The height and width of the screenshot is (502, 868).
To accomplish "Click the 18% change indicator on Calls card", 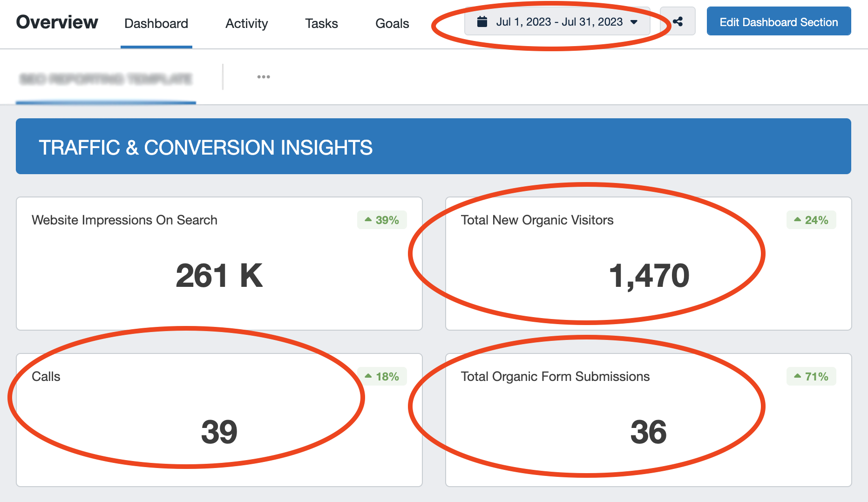I will click(382, 376).
